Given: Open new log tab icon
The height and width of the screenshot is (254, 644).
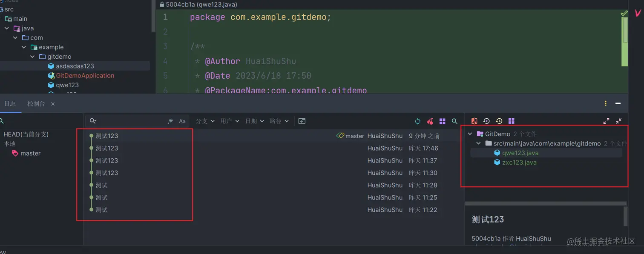Looking at the screenshot, I should 302,121.
